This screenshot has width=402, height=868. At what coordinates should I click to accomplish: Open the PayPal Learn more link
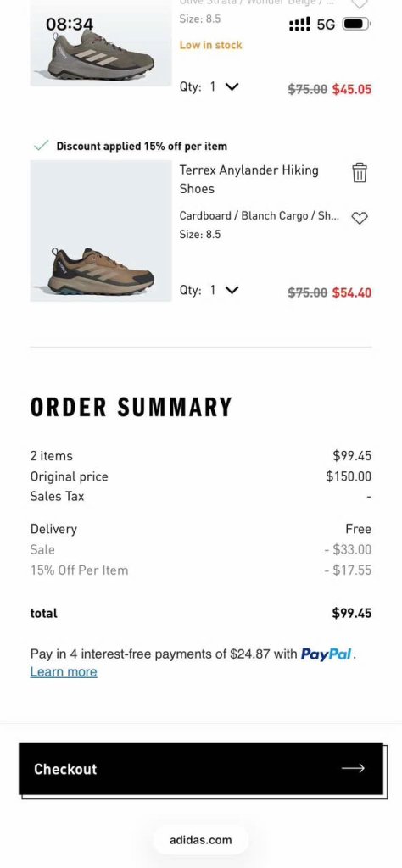tap(64, 672)
